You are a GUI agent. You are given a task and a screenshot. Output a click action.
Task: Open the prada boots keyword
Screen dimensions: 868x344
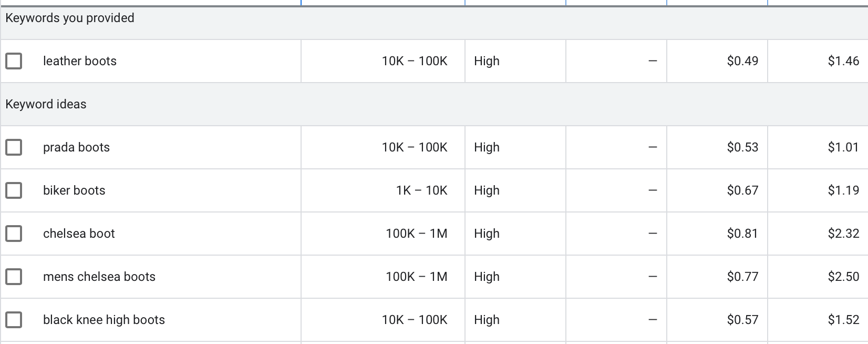pyautogui.click(x=76, y=147)
